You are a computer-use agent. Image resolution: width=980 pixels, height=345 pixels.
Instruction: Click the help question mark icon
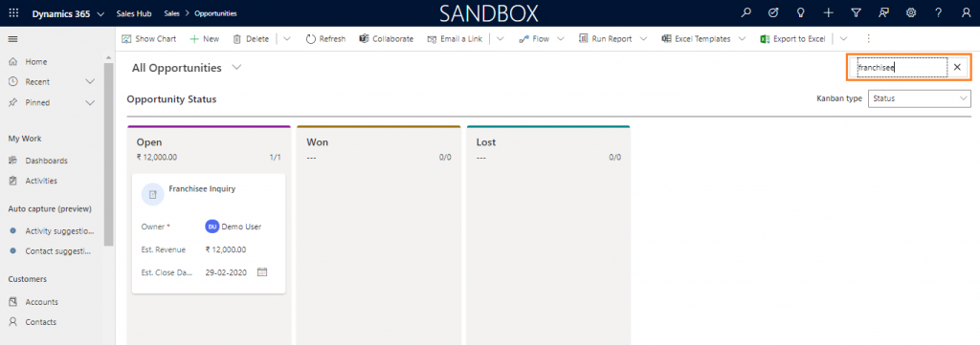(x=939, y=13)
